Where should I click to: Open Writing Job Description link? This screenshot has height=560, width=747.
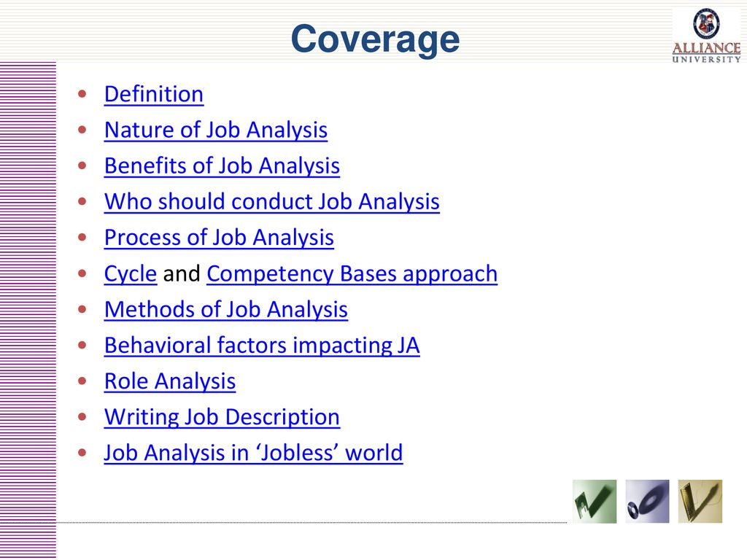click(222, 417)
